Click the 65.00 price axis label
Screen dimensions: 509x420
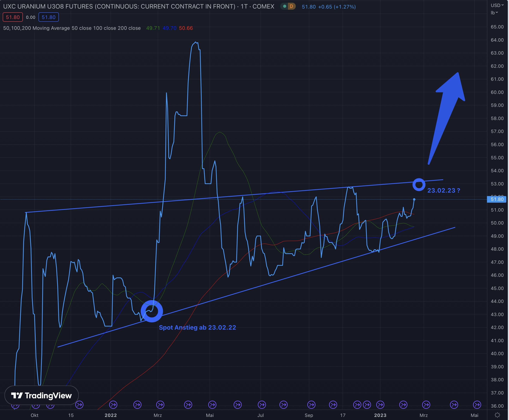tap(497, 27)
